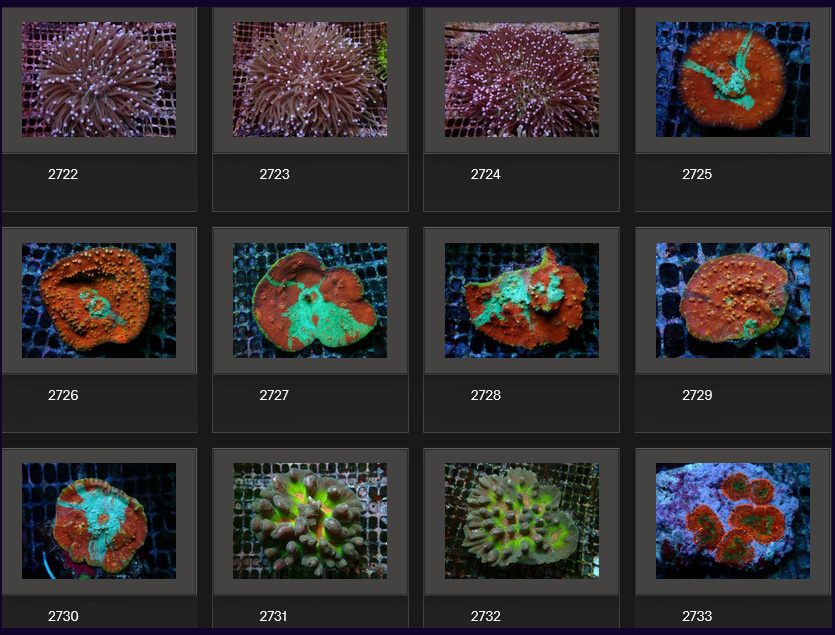Click the label text 2725
This screenshot has width=835, height=635.
coord(697,174)
